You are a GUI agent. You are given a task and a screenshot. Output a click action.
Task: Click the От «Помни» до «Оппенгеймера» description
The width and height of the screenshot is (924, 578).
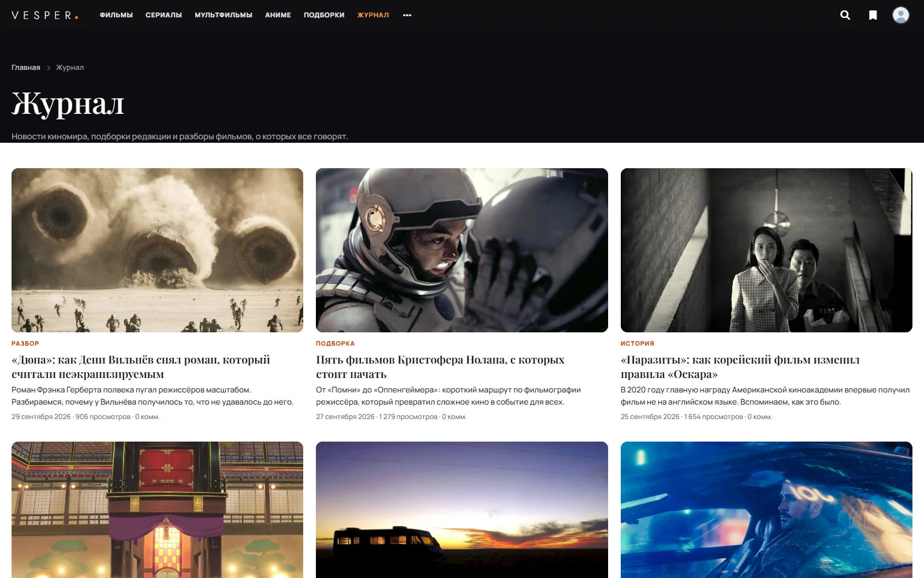click(448, 396)
